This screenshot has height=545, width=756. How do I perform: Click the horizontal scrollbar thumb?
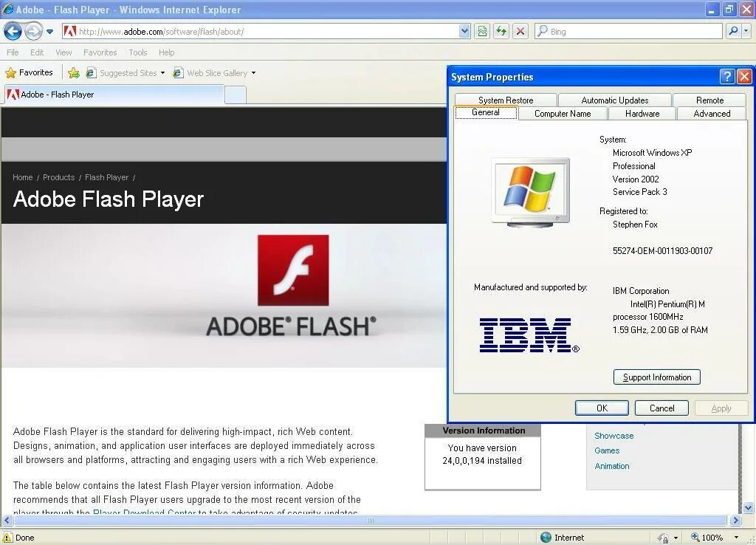[371, 521]
